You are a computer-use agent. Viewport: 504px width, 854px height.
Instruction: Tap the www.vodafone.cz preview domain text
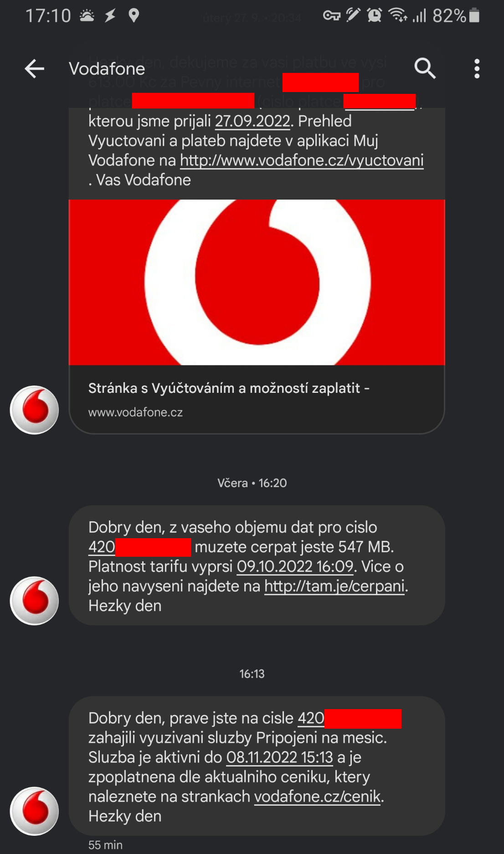[x=135, y=412]
